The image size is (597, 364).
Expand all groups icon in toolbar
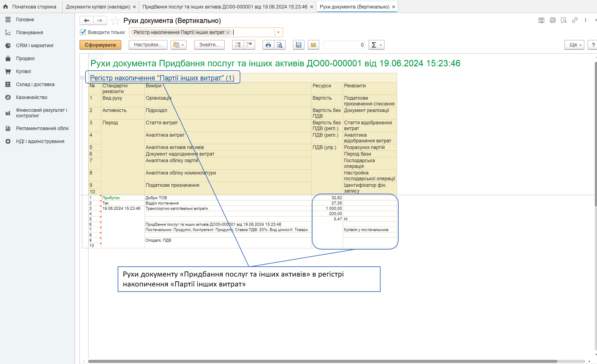click(238, 45)
